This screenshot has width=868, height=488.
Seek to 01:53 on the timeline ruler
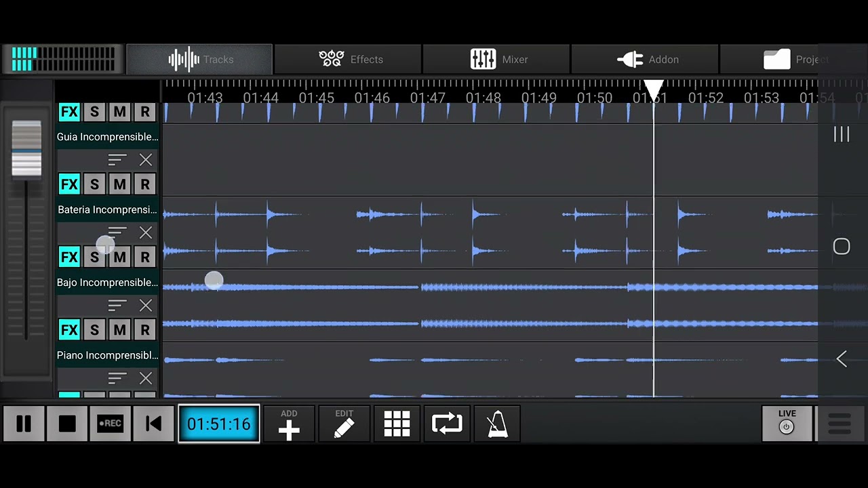pyautogui.click(x=761, y=98)
